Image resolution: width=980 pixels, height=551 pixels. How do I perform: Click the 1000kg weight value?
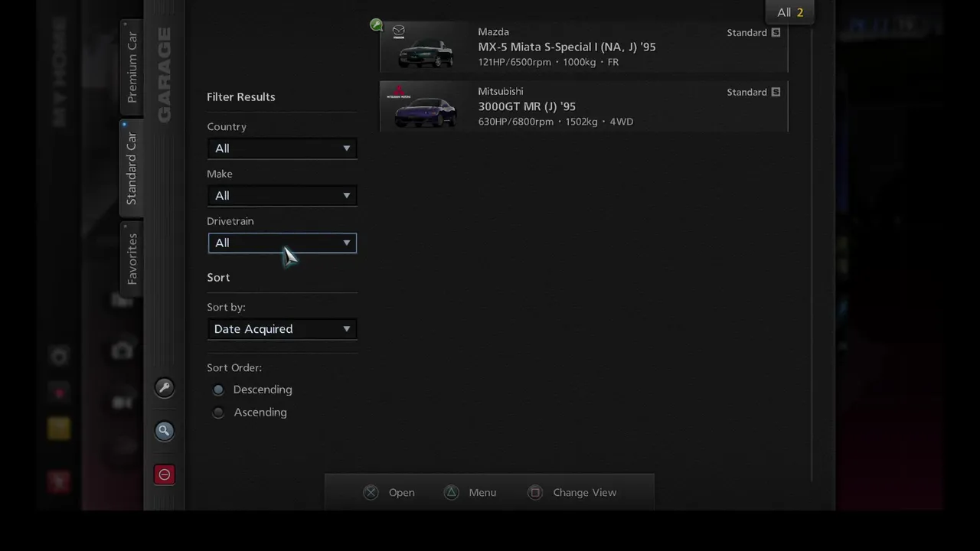(x=579, y=63)
